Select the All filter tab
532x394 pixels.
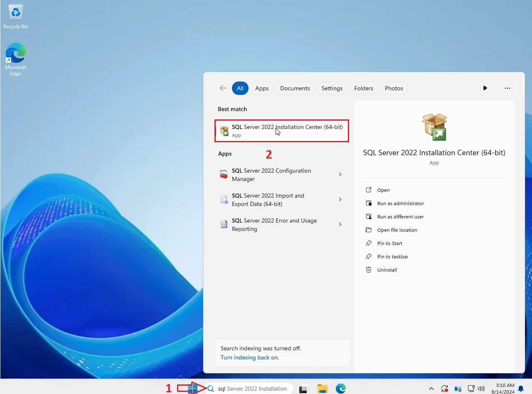pos(240,88)
